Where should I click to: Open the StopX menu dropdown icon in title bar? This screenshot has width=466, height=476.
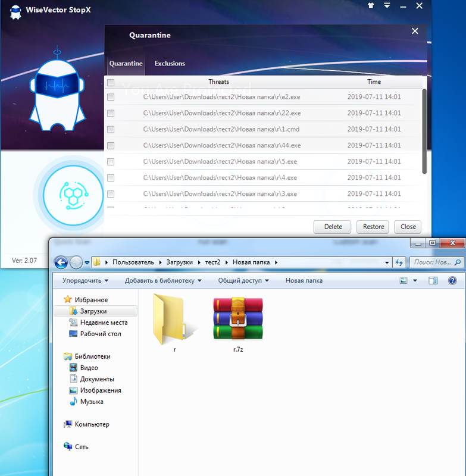pos(387,5)
